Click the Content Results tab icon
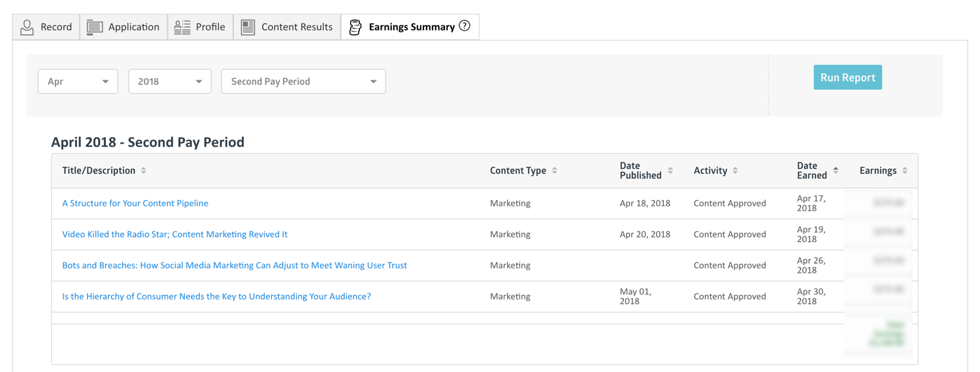Viewport: 980px width, 372px height. tap(248, 27)
